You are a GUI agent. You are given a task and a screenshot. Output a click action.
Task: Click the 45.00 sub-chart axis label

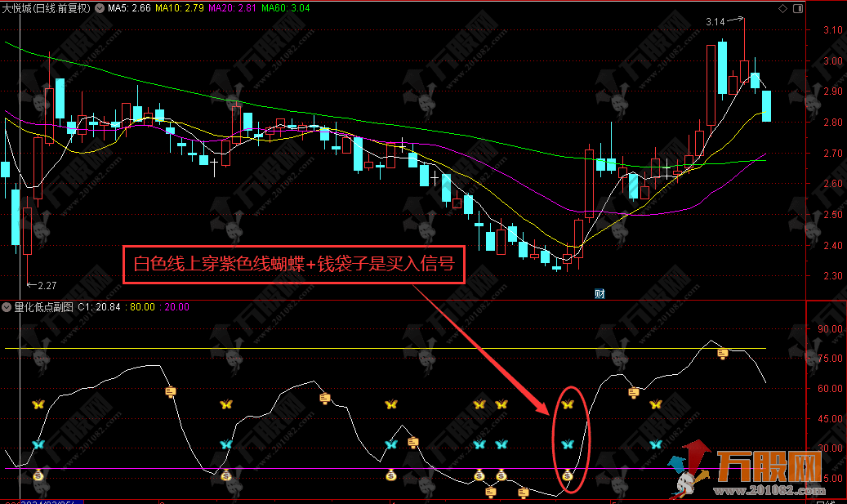pyautogui.click(x=830, y=419)
